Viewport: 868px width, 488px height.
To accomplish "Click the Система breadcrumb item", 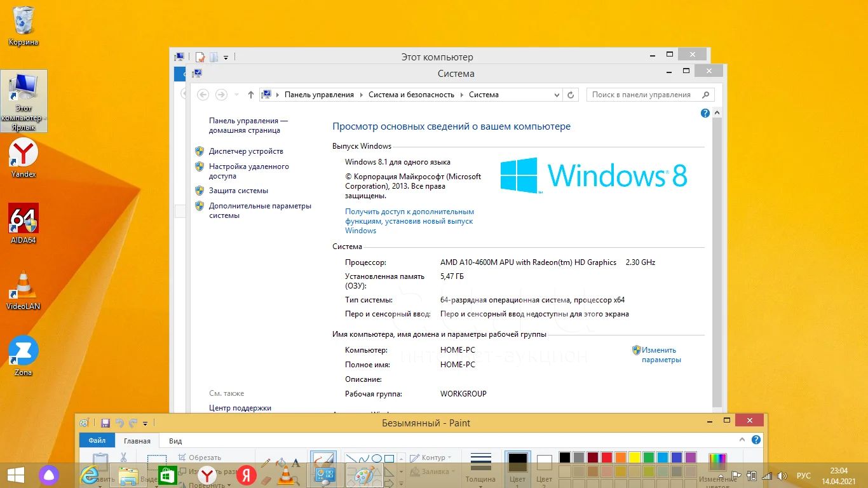I will [484, 95].
